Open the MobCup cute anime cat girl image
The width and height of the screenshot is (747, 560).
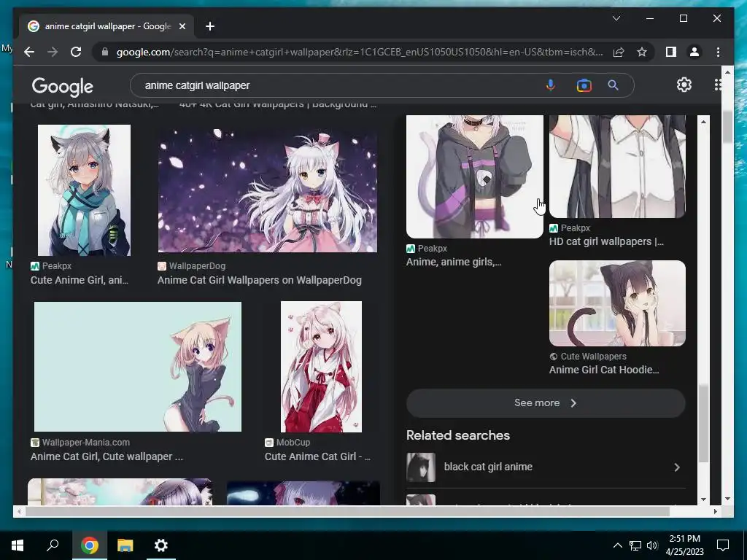tap(321, 367)
